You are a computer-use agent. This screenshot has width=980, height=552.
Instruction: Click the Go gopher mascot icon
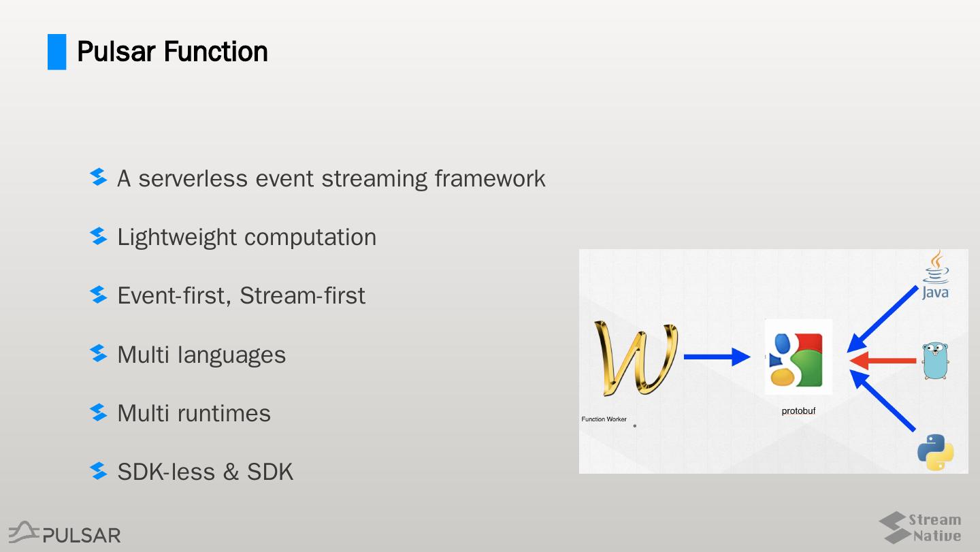(x=935, y=361)
